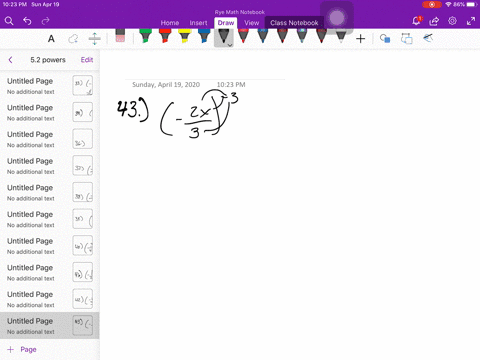Open the settings gear

452,21
